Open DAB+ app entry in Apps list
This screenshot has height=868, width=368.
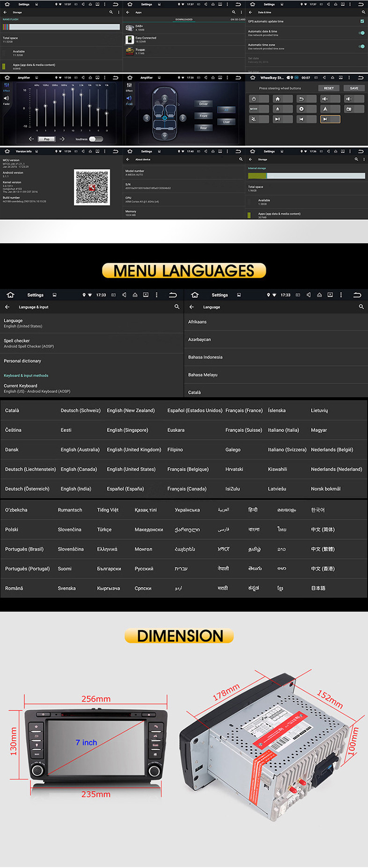point(184,28)
